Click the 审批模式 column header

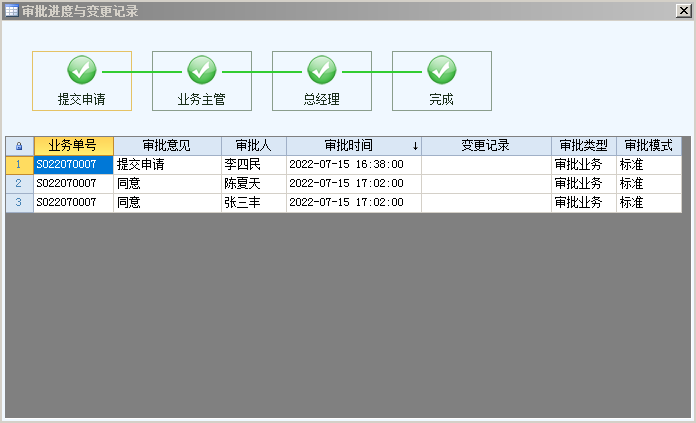[x=649, y=146]
